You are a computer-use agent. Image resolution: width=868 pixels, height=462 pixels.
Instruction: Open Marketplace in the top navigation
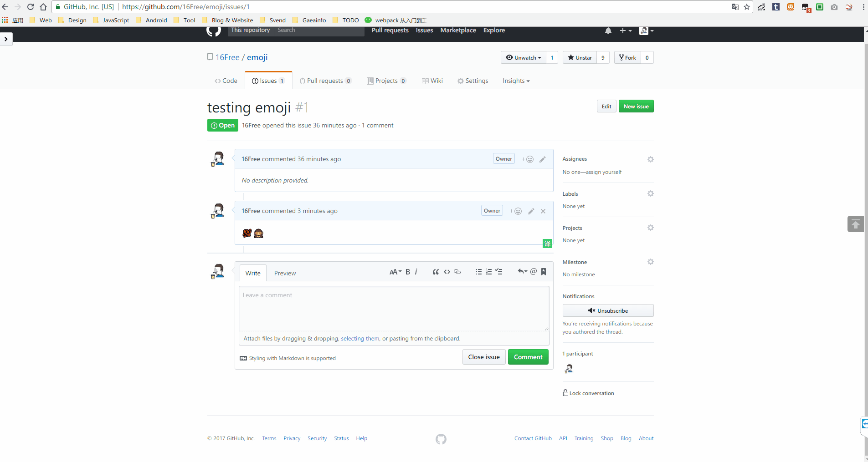pyautogui.click(x=458, y=30)
